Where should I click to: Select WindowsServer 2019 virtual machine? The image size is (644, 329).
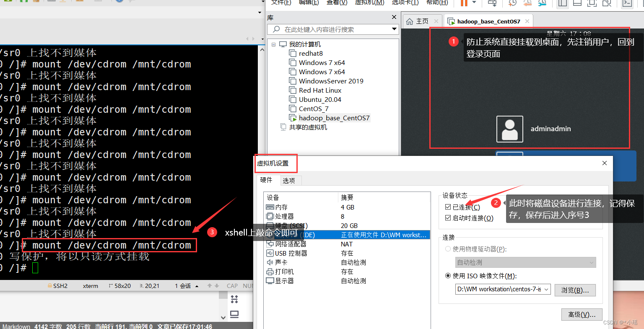coord(331,81)
